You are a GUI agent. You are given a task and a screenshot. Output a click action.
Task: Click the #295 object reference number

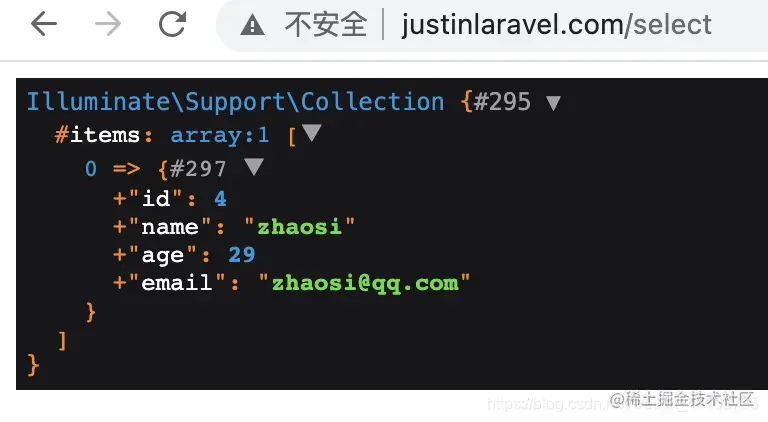click(503, 102)
